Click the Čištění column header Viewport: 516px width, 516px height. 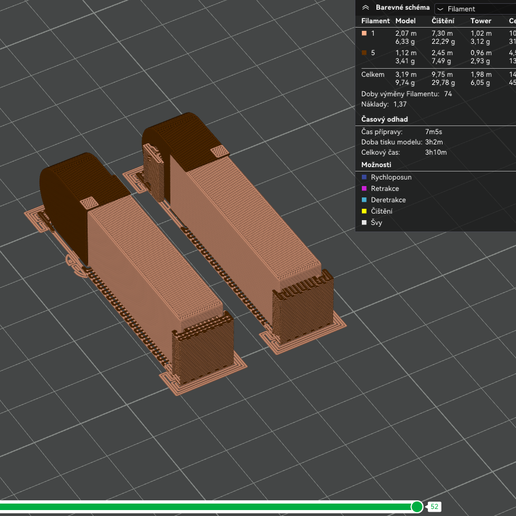pos(443,21)
